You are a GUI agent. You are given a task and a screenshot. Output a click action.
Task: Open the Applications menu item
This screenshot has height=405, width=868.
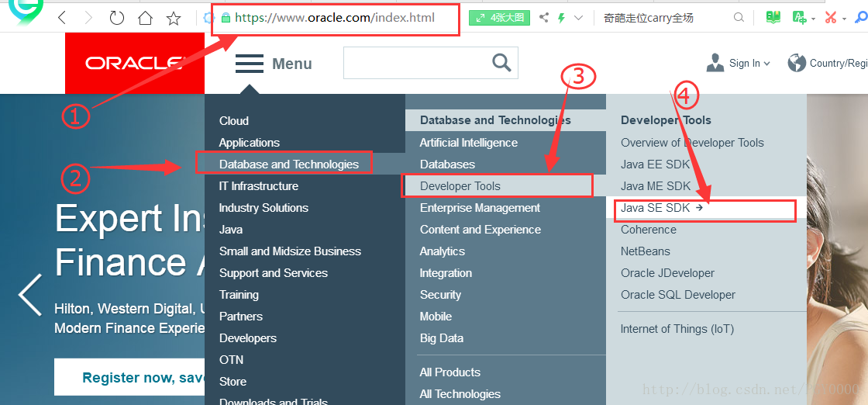(x=249, y=143)
